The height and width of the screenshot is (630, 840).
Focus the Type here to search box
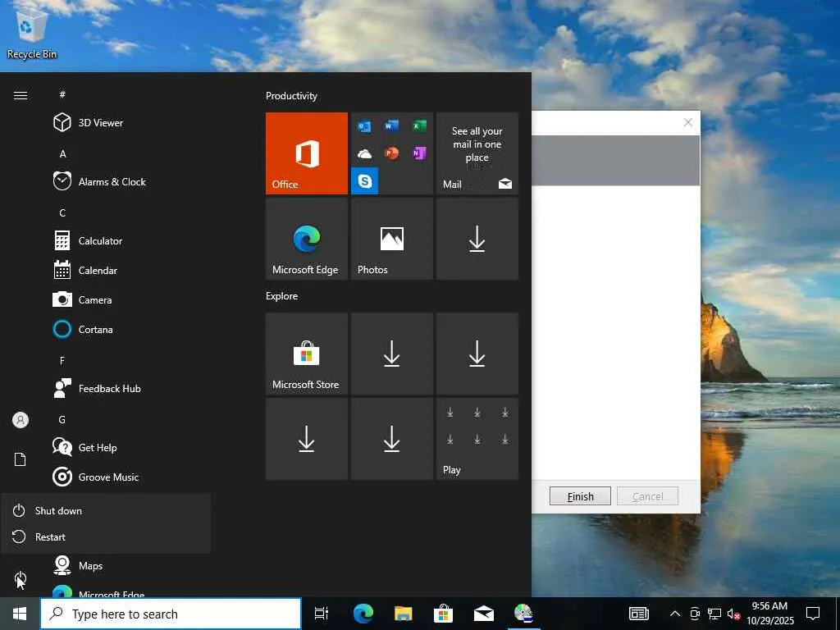point(171,614)
